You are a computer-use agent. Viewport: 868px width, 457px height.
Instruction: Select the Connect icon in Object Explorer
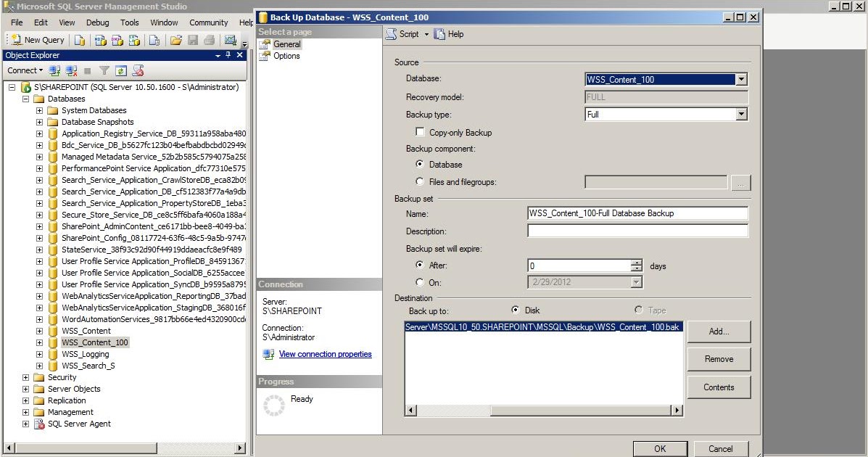[55, 70]
